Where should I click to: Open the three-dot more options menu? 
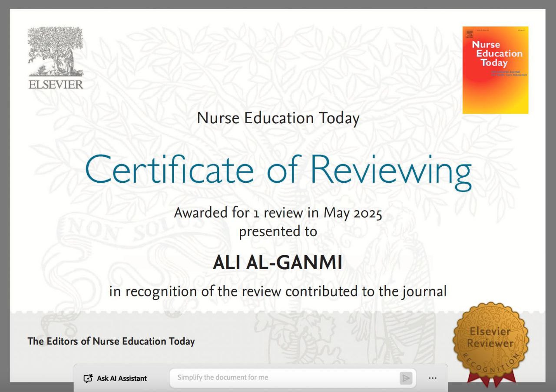point(432,378)
